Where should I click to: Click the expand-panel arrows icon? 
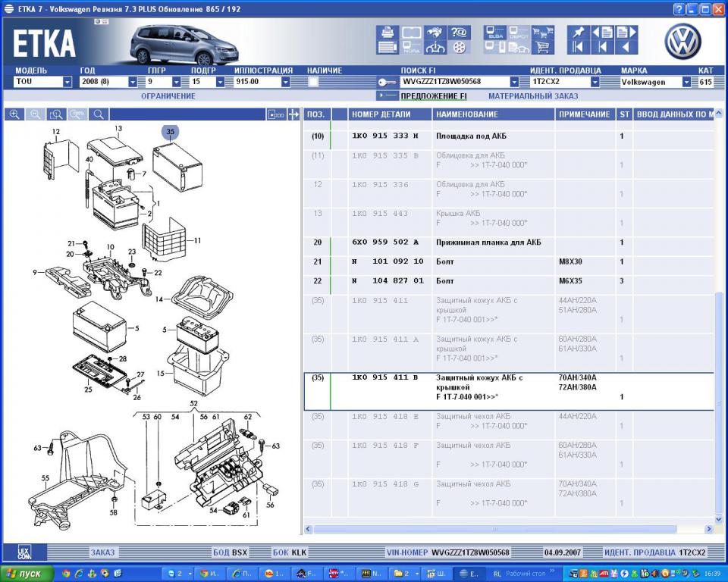[293, 114]
